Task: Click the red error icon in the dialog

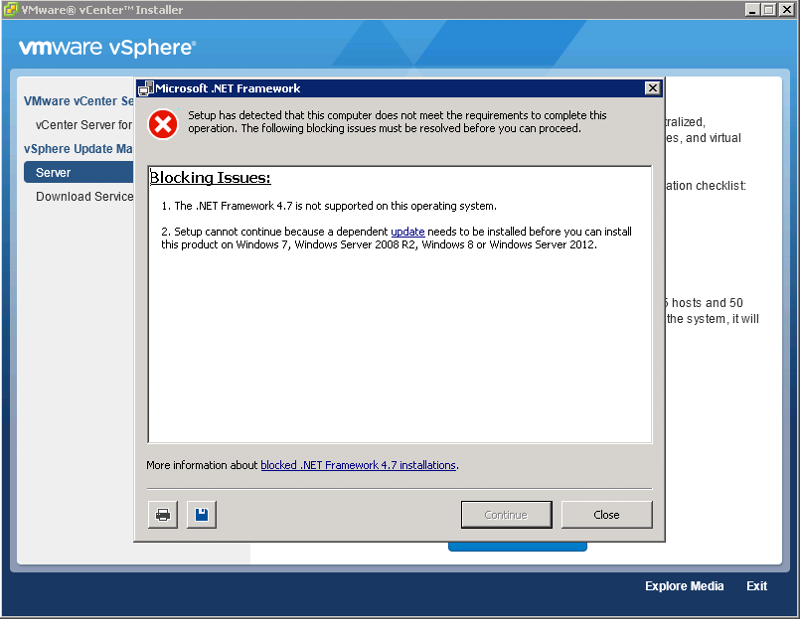Action: tap(163, 124)
